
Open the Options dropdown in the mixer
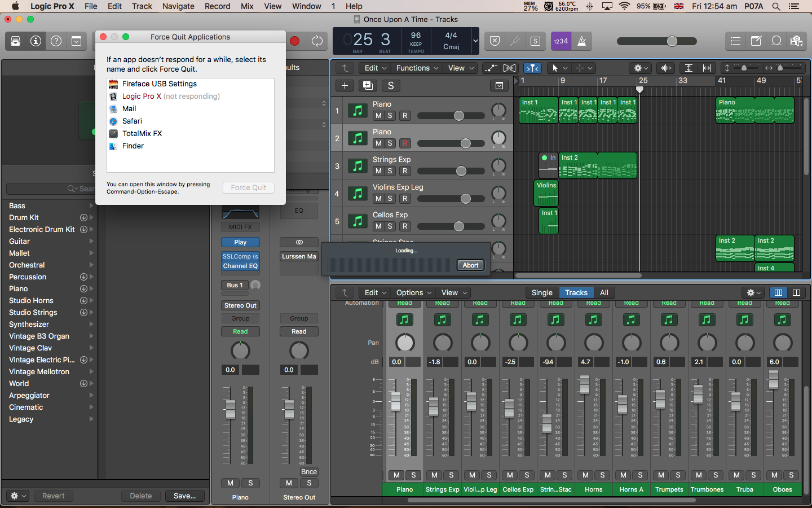pos(413,293)
